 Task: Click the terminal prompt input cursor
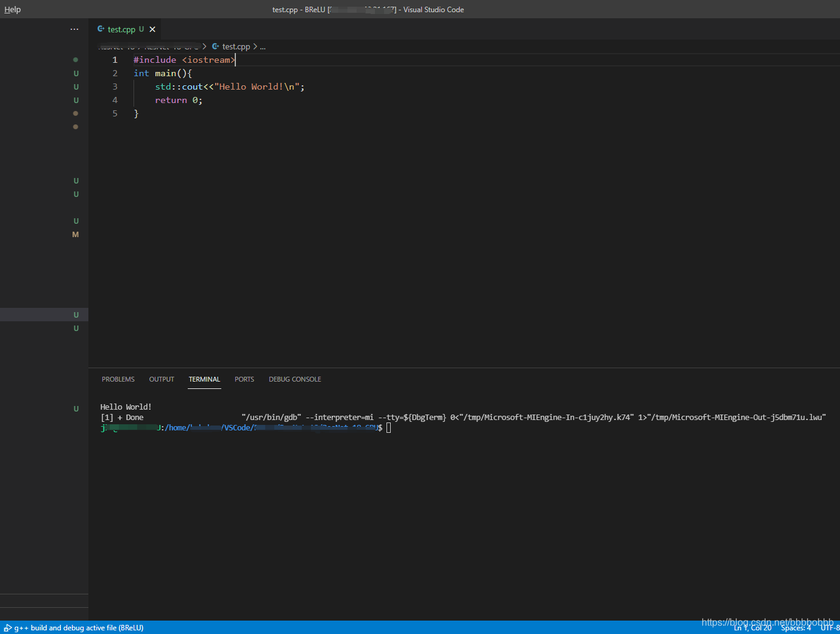coord(389,428)
